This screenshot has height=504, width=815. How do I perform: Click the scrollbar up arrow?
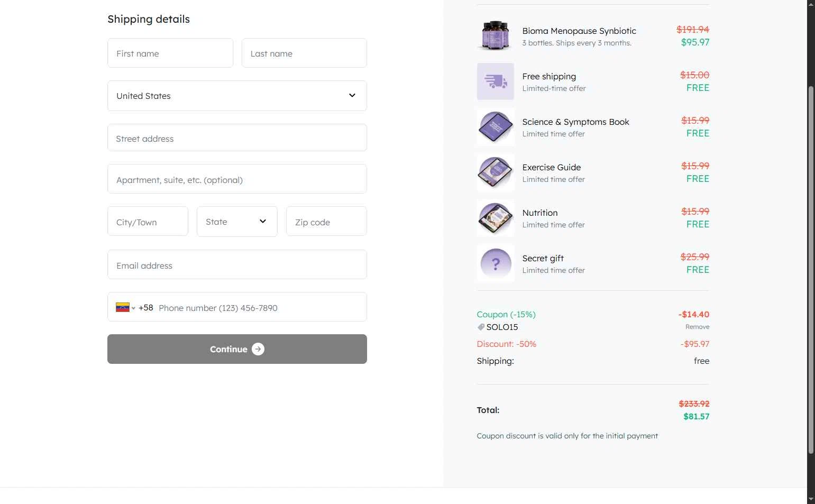point(811,4)
